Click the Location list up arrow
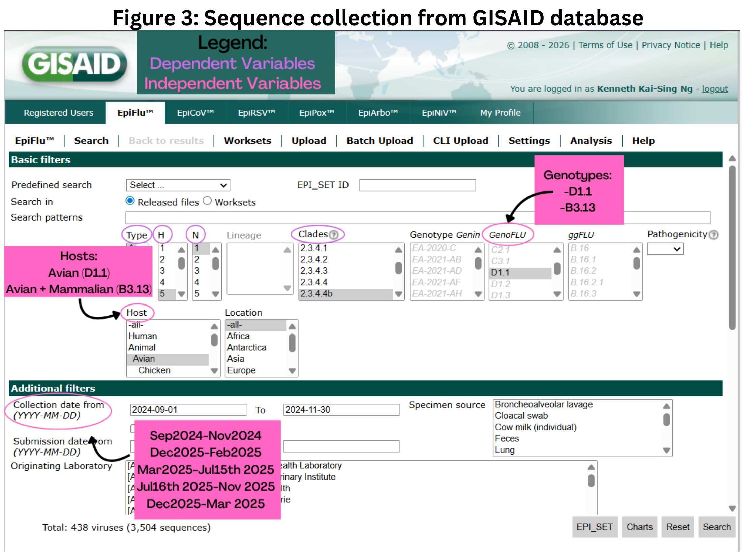This screenshot has height=552, width=756. (292, 326)
